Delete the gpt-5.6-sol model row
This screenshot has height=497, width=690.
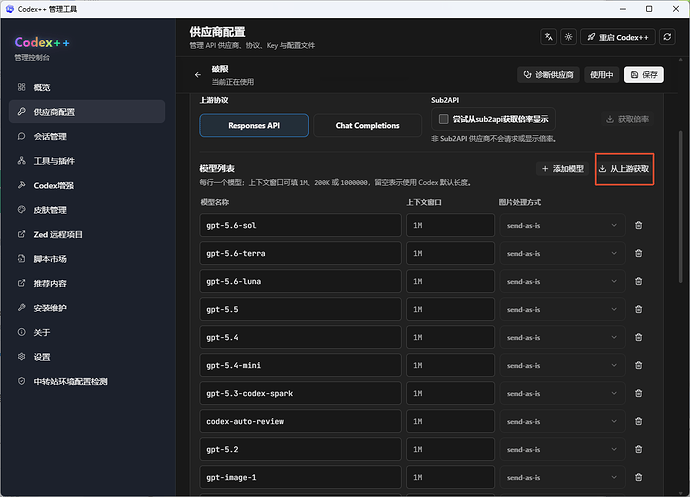639,225
